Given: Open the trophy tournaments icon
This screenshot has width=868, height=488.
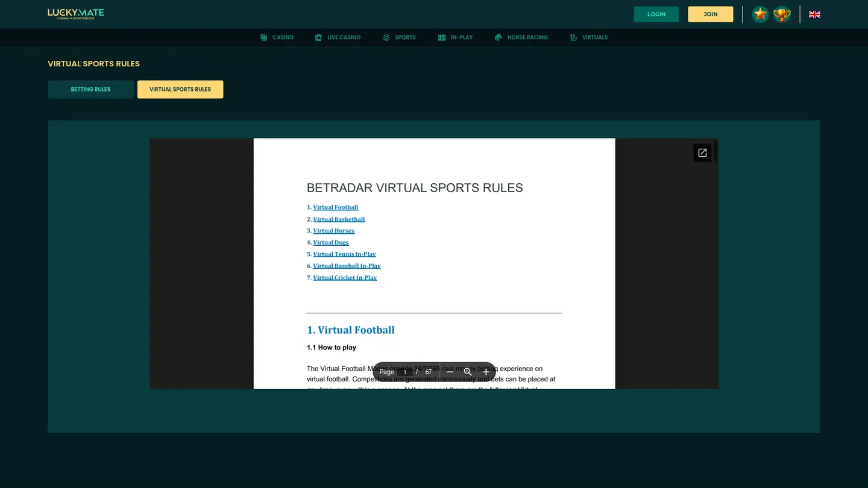Looking at the screenshot, I should [x=782, y=14].
